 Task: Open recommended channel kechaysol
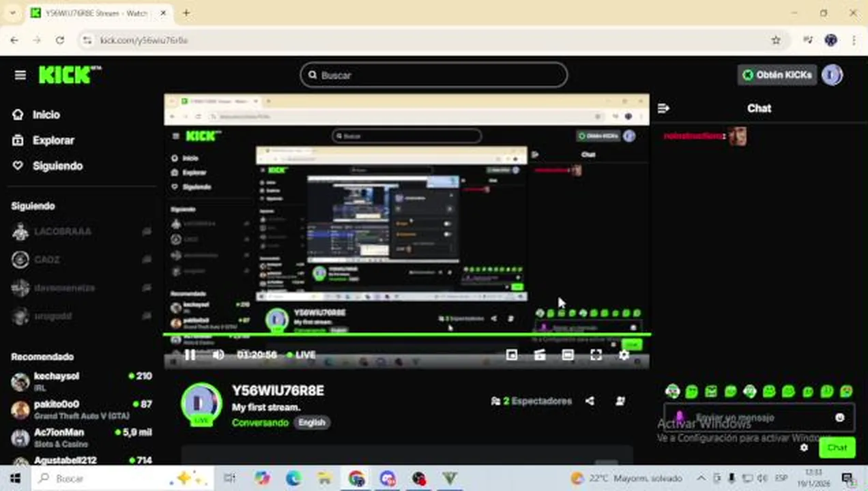[82, 381]
